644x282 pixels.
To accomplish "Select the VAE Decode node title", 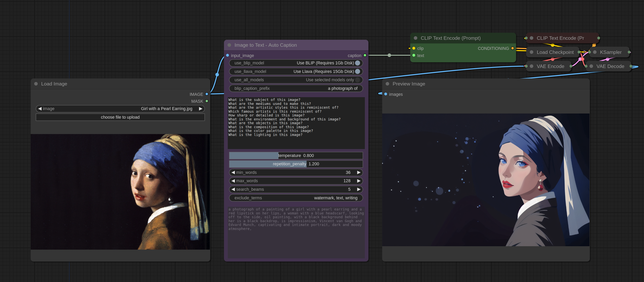I will [x=610, y=66].
